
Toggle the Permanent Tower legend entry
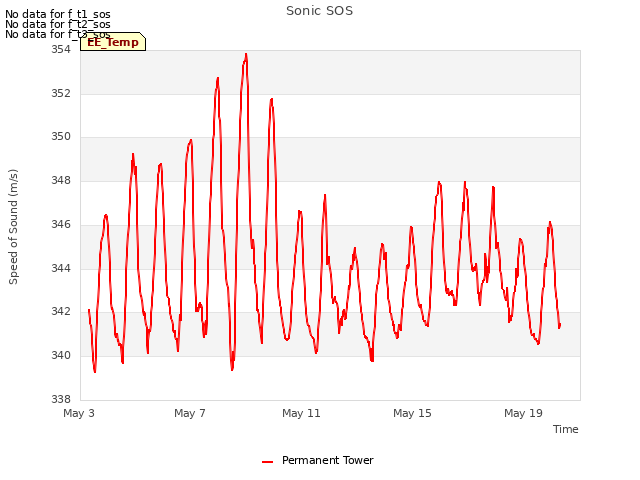point(318,460)
